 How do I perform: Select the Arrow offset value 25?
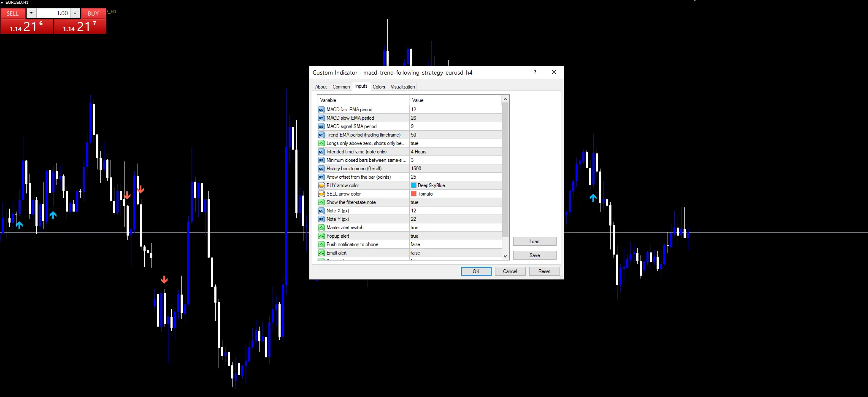click(456, 177)
